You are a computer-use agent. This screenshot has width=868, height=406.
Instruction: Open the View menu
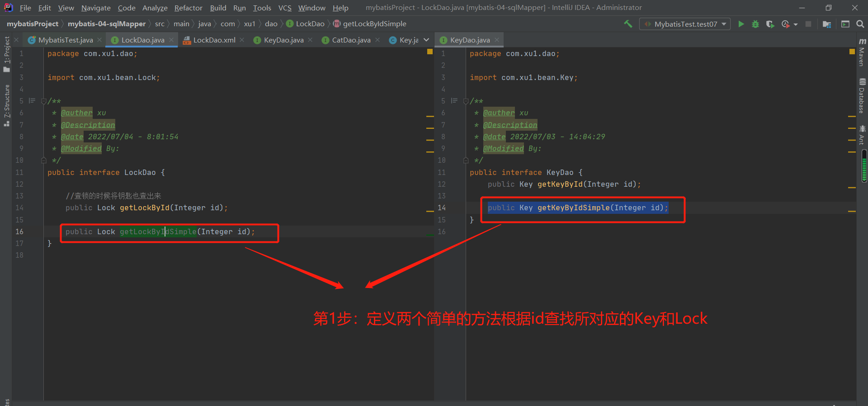pyautogui.click(x=66, y=8)
